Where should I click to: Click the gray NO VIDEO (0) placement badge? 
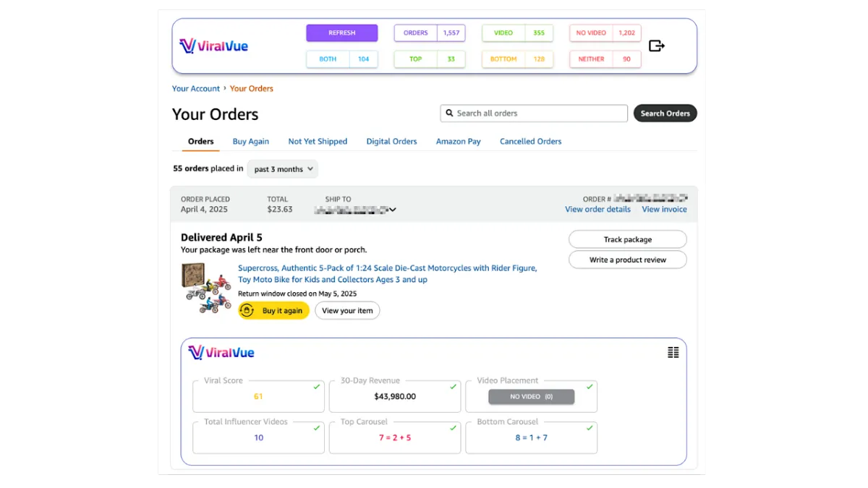click(x=532, y=397)
